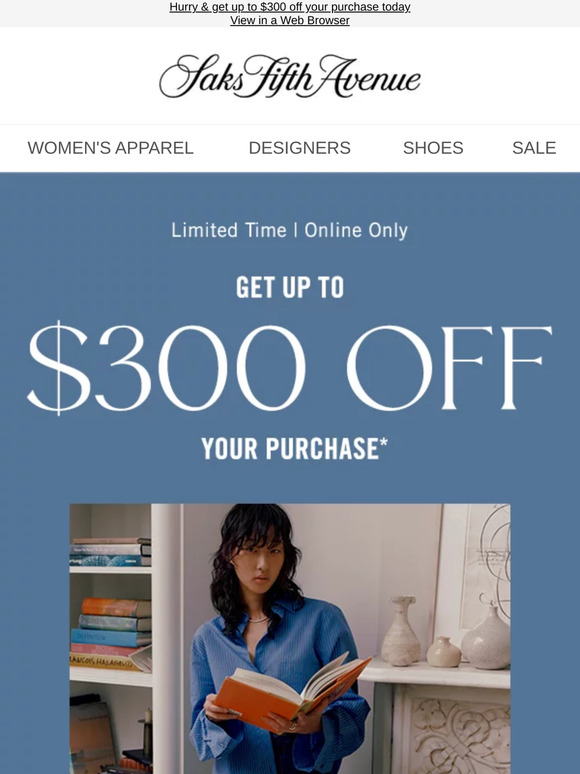Image resolution: width=580 pixels, height=774 pixels.
Task: Click the books on the top shelf
Action: coord(111,551)
